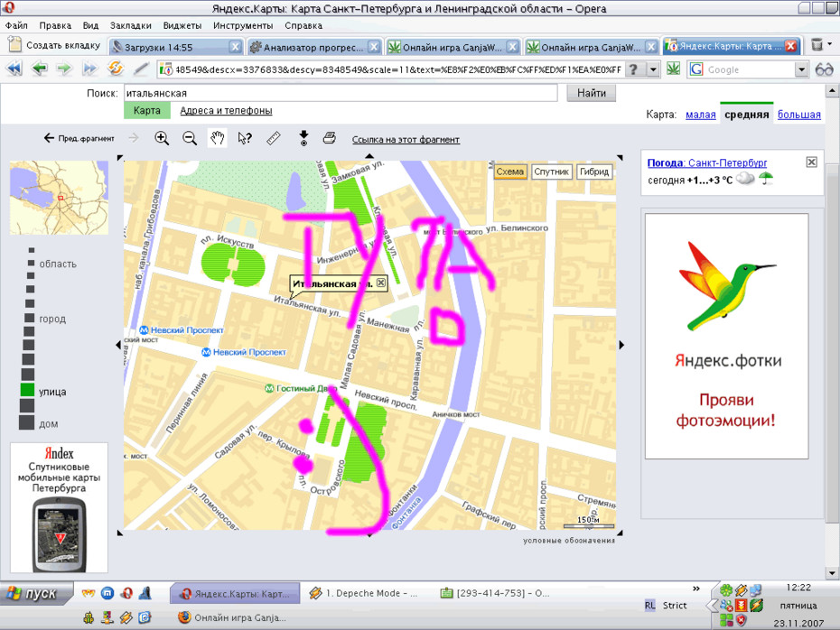The height and width of the screenshot is (630, 840).
Task: Select the hand pan tool
Action: [217, 138]
